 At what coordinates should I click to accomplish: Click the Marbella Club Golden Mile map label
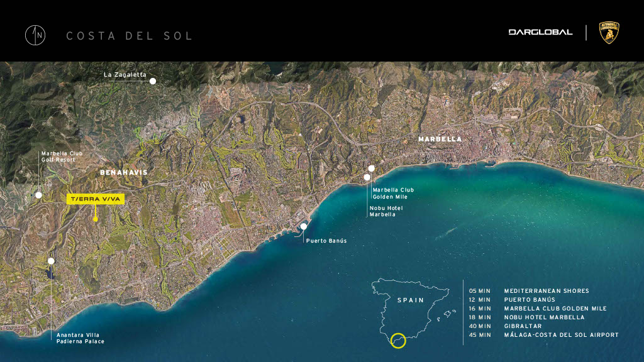click(393, 193)
